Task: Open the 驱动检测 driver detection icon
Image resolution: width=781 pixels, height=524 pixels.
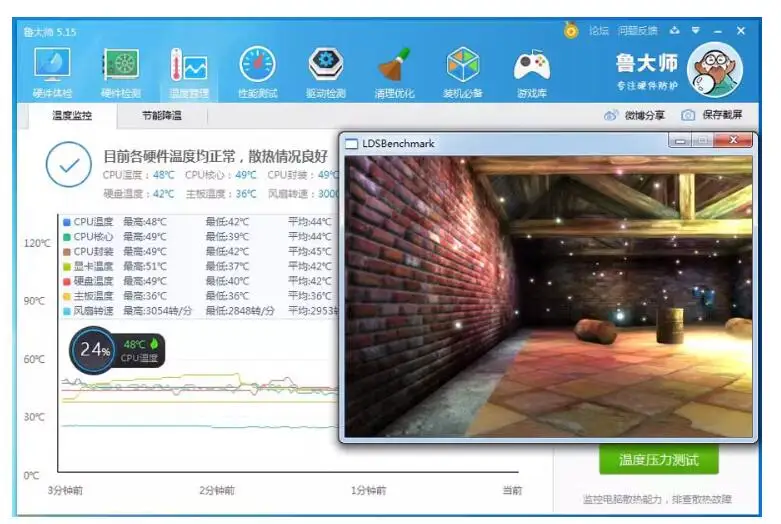Action: click(x=326, y=71)
